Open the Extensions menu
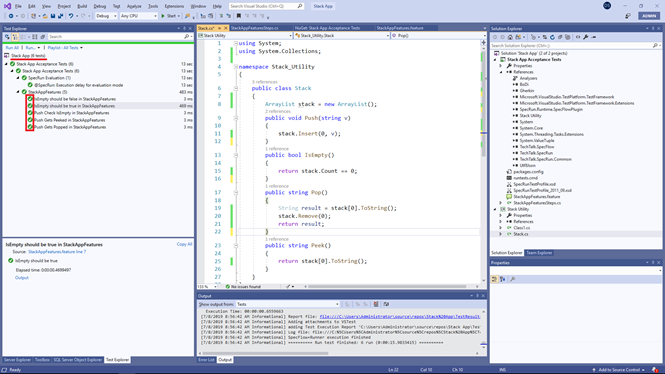This screenshot has height=374, width=665. (x=174, y=6)
